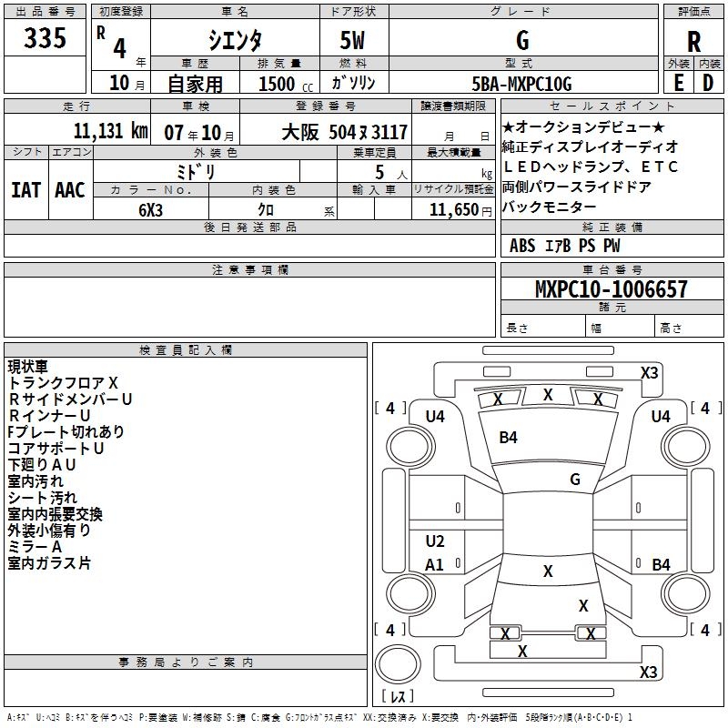Image resolution: width=728 pixels, height=728 pixels.
Task: Select the note Fプレート切れあり
Action: coord(66,431)
